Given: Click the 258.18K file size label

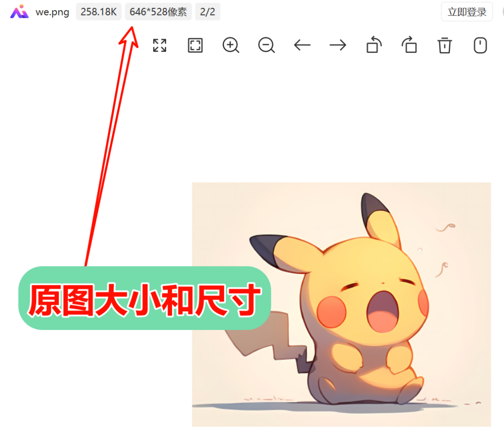Looking at the screenshot, I should click(x=98, y=12).
